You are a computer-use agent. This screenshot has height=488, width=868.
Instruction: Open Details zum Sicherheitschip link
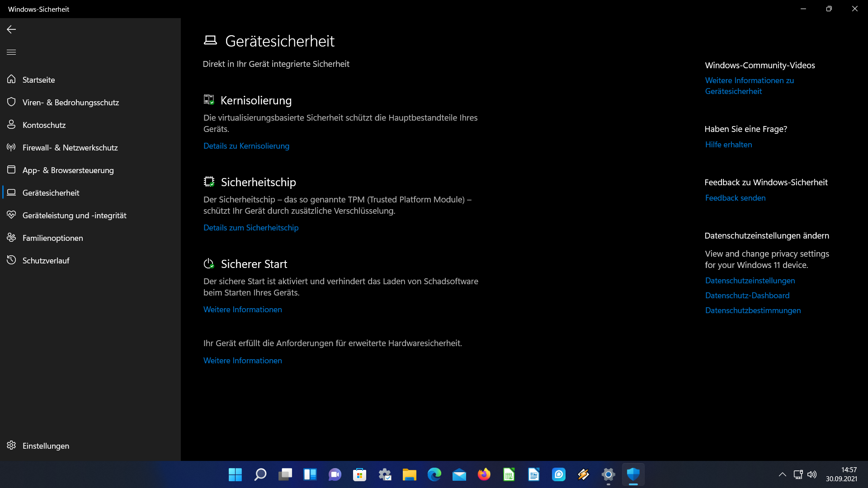[x=251, y=228]
